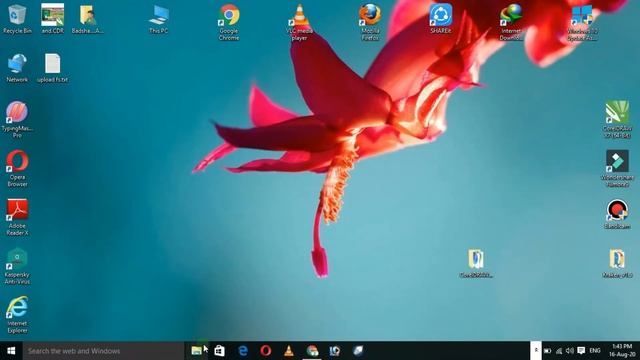Click the battery status tray icon
Screen dimensions: 640x360
[548, 351]
